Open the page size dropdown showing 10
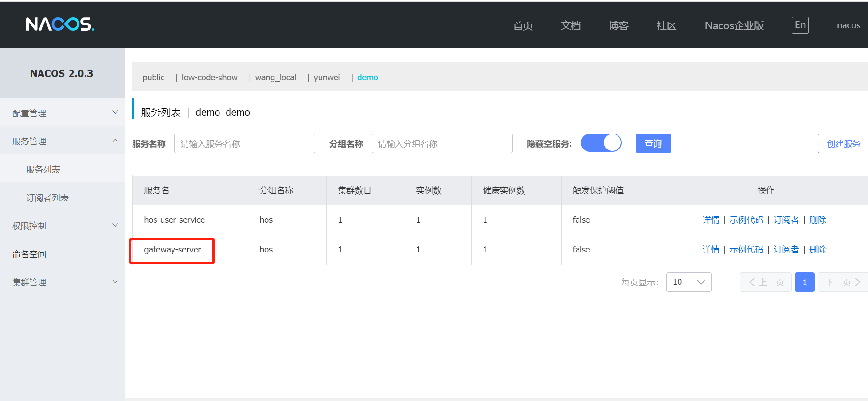The height and width of the screenshot is (401, 868). click(x=688, y=282)
